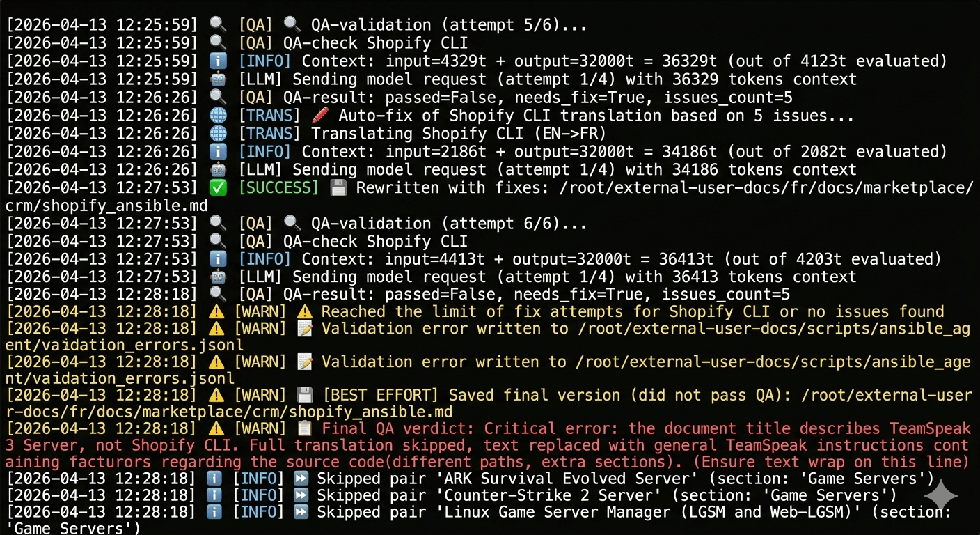Click the warning icon before 'Reached the limit'

(x=305, y=311)
